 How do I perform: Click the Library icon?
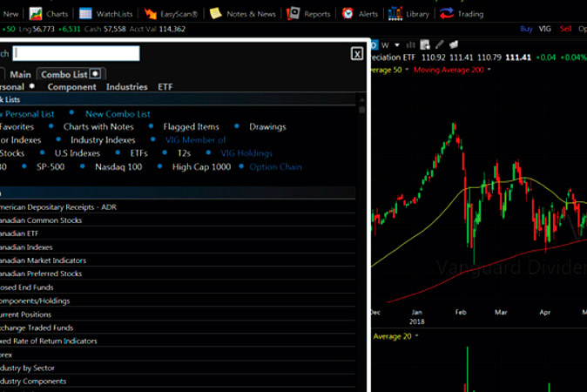coord(395,13)
